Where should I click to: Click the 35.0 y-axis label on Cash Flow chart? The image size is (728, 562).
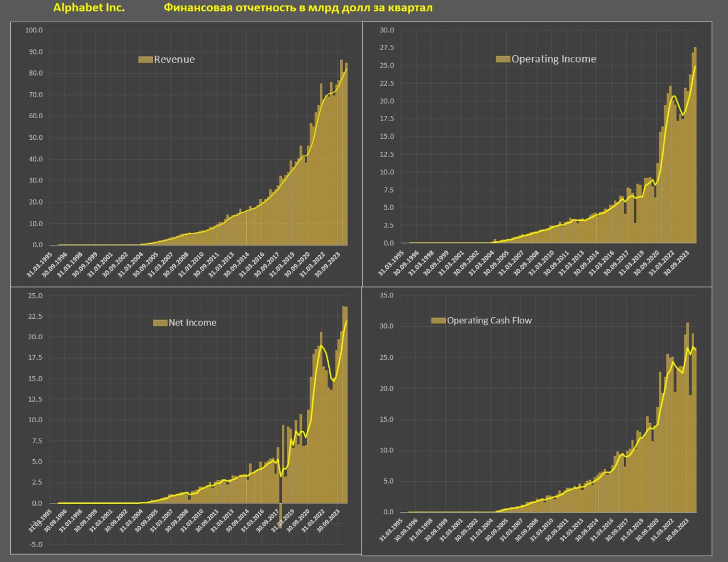point(386,295)
